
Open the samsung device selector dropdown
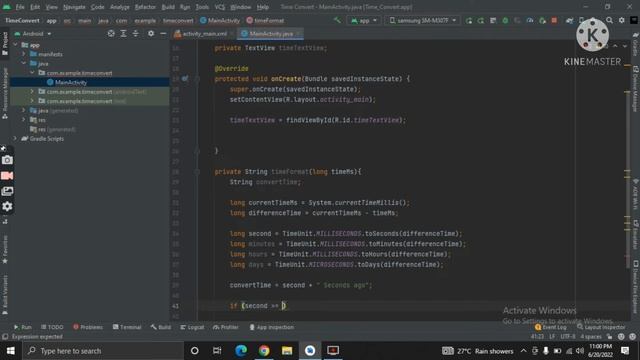tap(422, 20)
